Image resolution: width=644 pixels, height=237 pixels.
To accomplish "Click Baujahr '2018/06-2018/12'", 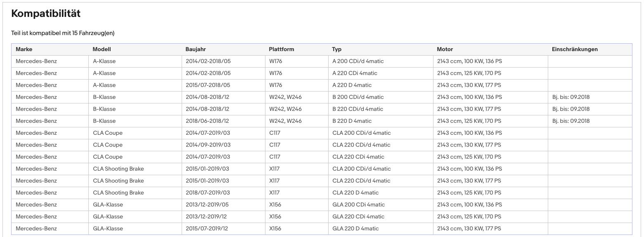I will [207, 121].
